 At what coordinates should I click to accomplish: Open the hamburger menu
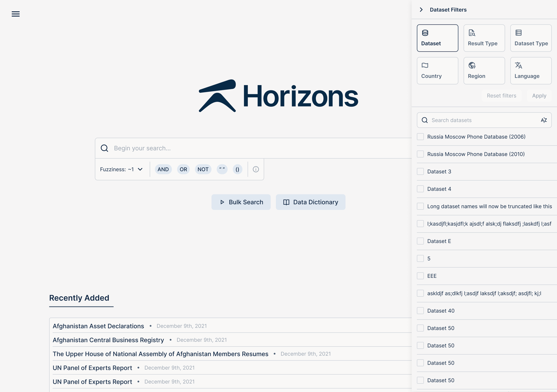pyautogui.click(x=16, y=14)
